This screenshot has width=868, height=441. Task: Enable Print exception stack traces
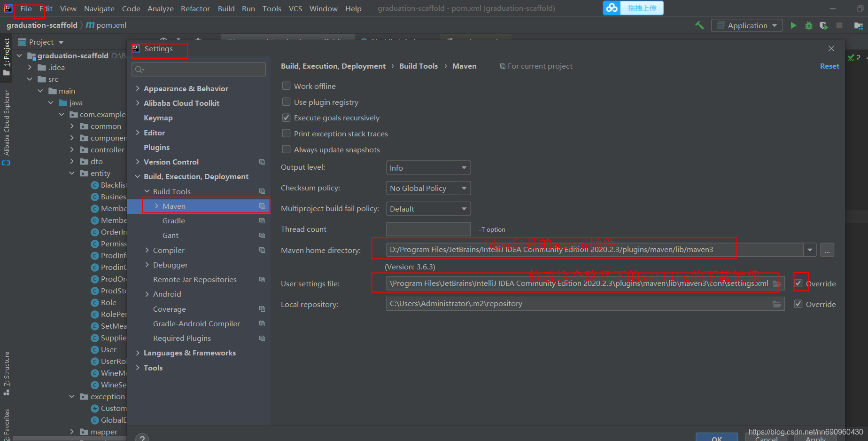click(x=286, y=134)
